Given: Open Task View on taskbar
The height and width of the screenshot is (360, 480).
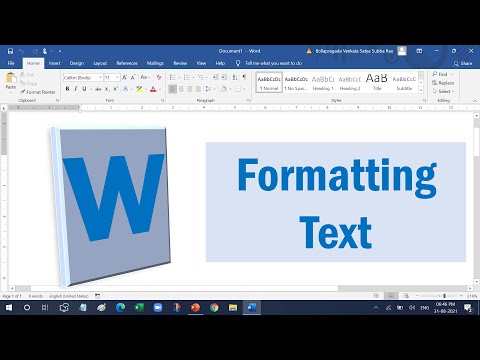Looking at the screenshot, I should [45, 308].
